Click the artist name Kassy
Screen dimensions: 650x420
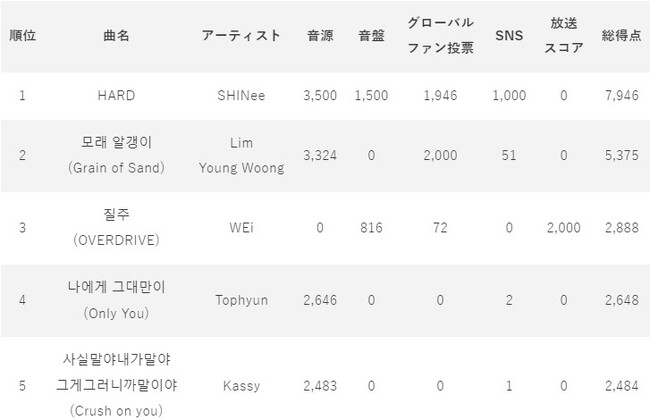pyautogui.click(x=242, y=385)
